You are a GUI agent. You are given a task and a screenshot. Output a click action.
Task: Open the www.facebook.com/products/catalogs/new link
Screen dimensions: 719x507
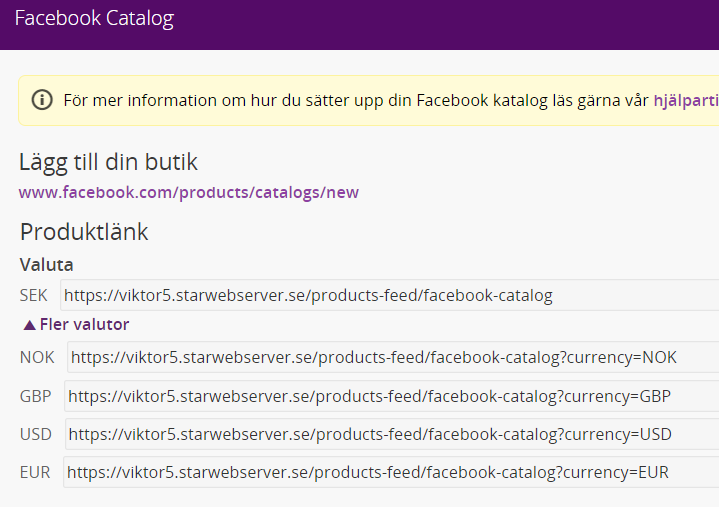[188, 192]
